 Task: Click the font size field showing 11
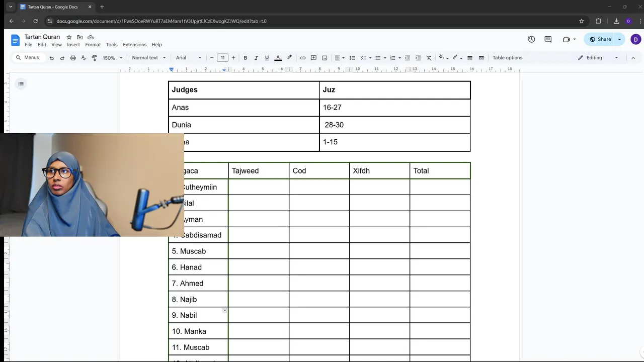tap(223, 58)
